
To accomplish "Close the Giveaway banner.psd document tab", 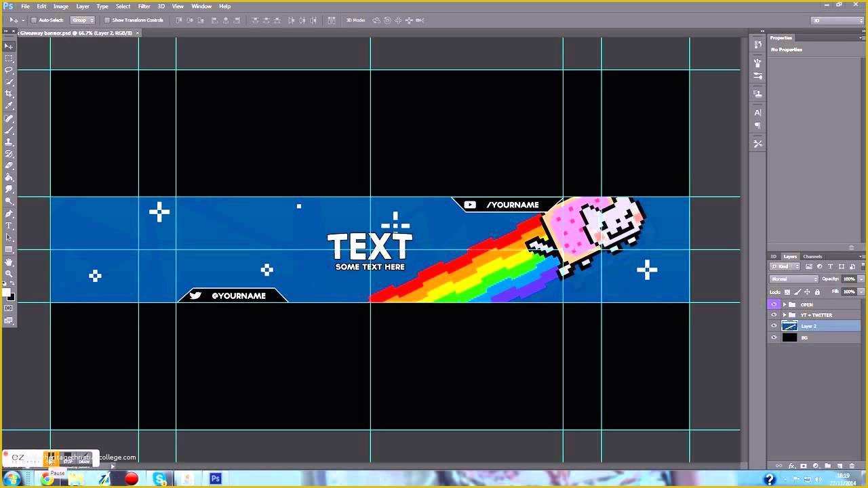I will tap(138, 33).
